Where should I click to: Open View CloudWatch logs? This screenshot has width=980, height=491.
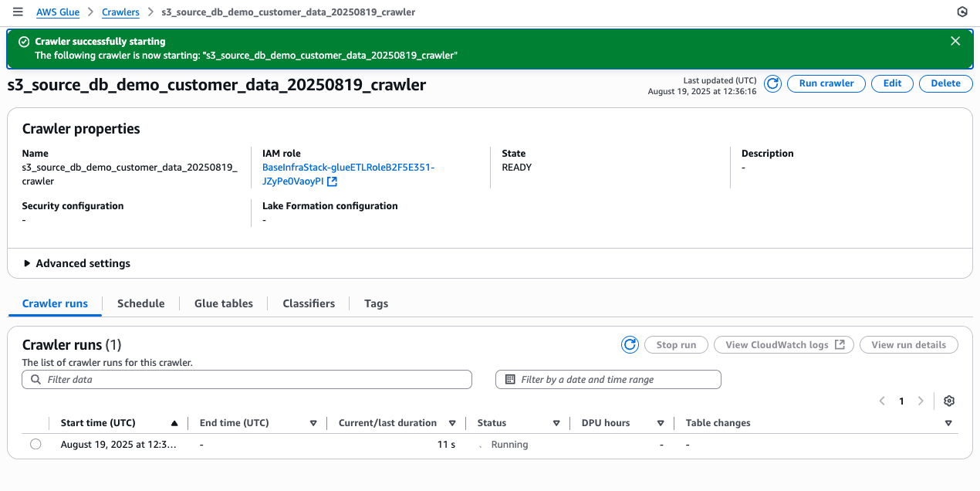[784, 345]
